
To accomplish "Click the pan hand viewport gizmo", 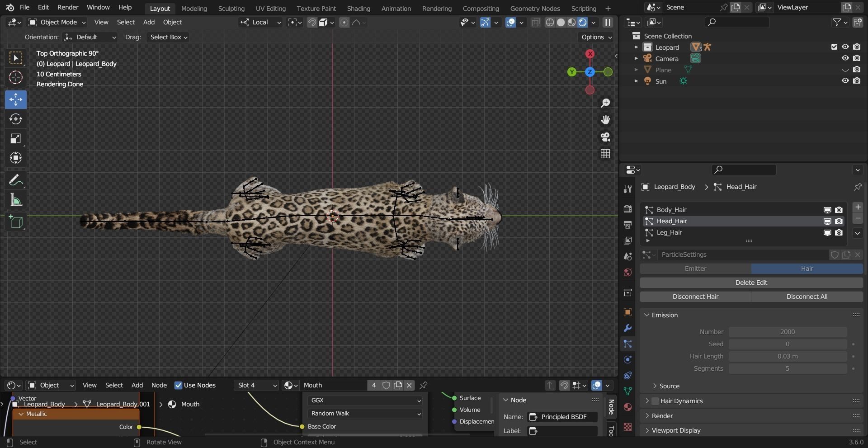I will tap(605, 120).
